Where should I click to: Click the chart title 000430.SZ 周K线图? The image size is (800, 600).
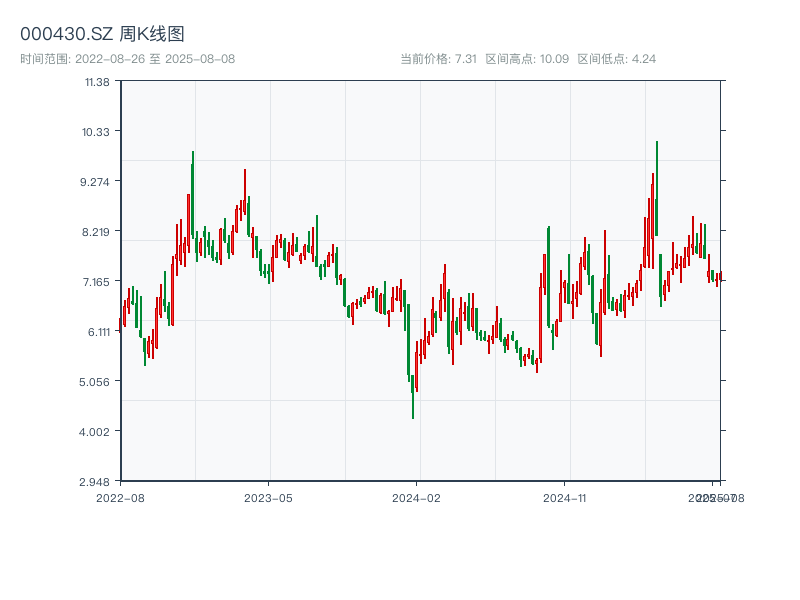(102, 34)
